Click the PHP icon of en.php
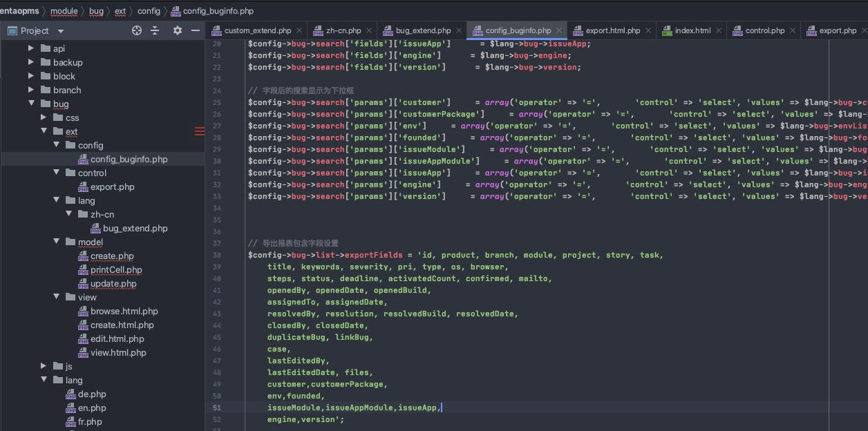Viewport: 868px width, 431px height. pyautogui.click(x=70, y=408)
